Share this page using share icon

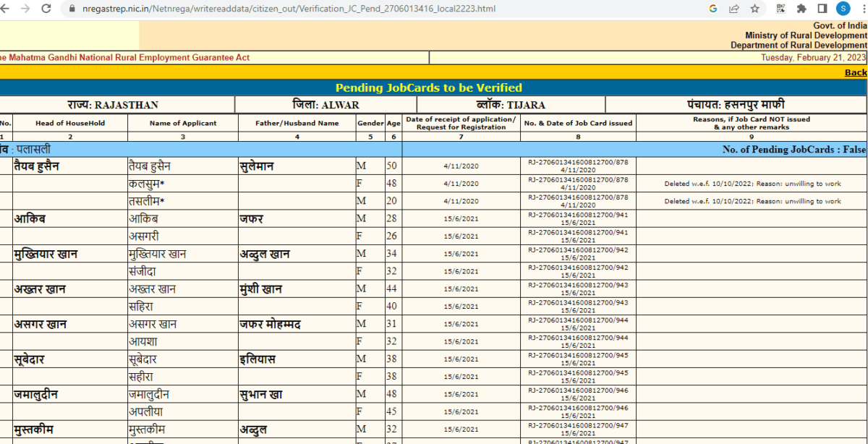click(x=734, y=9)
